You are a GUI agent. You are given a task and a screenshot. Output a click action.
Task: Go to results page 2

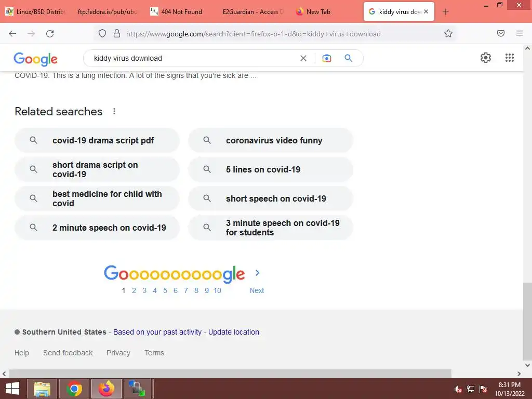(134, 290)
